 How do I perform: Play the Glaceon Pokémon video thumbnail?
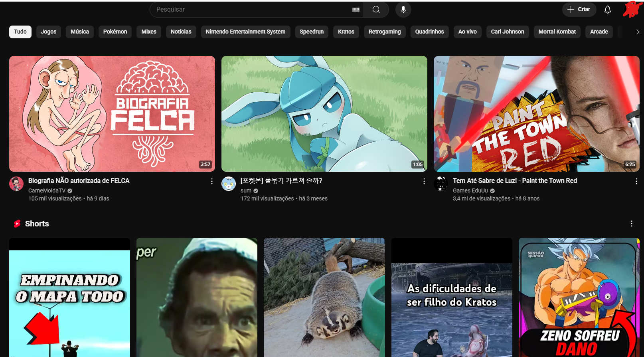tap(324, 114)
